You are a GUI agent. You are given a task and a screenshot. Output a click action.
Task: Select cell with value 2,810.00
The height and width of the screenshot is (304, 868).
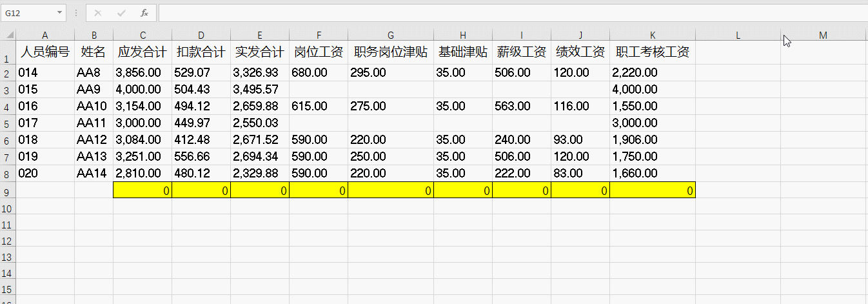point(143,174)
